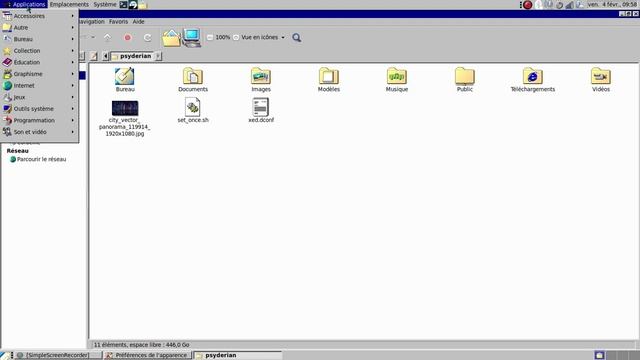Viewport: 640px width, 360px height.
Task: Click the Computer toolbar icon
Action: click(191, 38)
